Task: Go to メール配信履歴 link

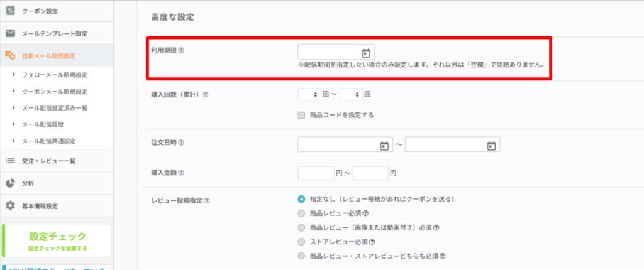Action: coord(45,124)
